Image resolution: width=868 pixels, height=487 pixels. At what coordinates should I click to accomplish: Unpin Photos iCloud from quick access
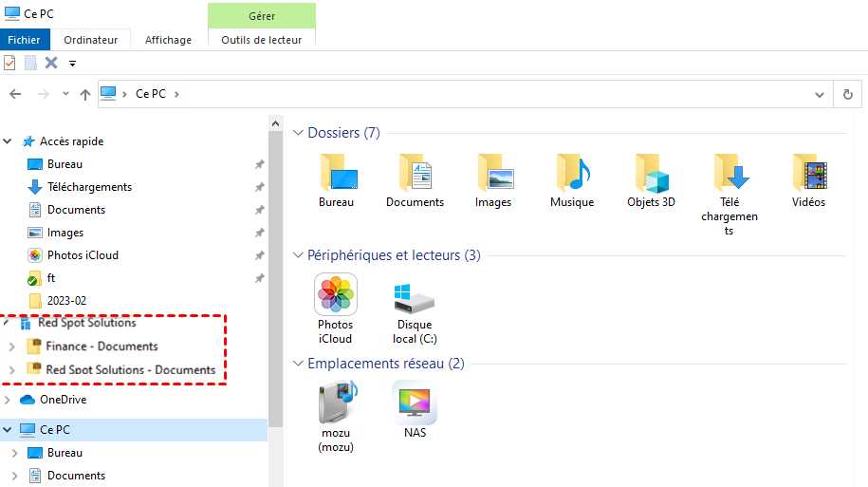pyautogui.click(x=259, y=255)
